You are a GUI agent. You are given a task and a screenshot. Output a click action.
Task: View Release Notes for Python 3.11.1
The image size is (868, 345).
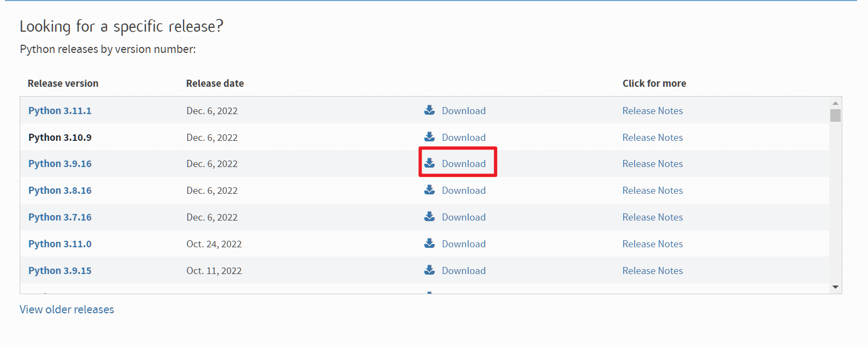653,111
